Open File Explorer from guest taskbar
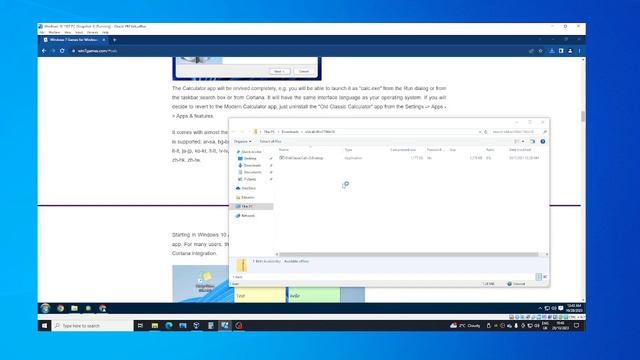 [74, 308]
